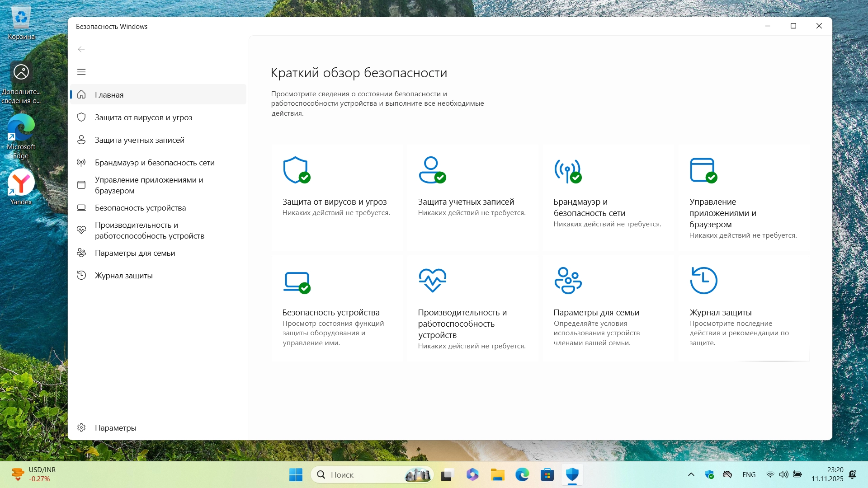Viewport: 868px width, 488px height.
Task: Click the virus and threat protection shield tile icon
Action: click(x=296, y=170)
